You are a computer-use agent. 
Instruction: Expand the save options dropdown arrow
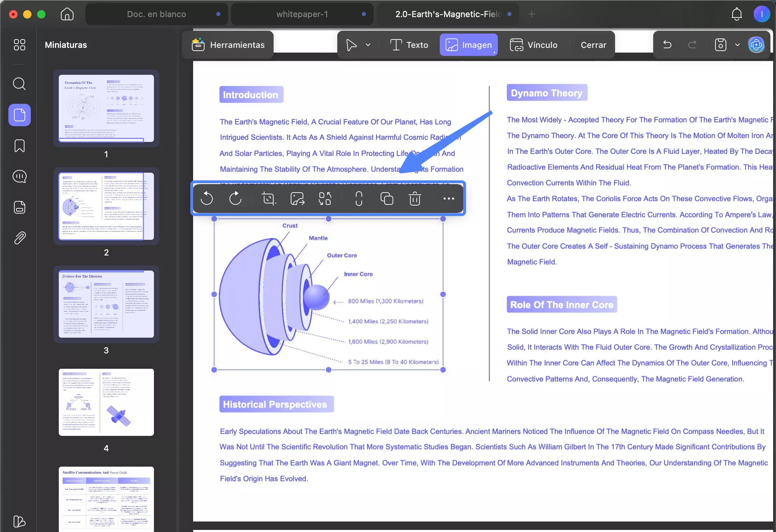[737, 45]
